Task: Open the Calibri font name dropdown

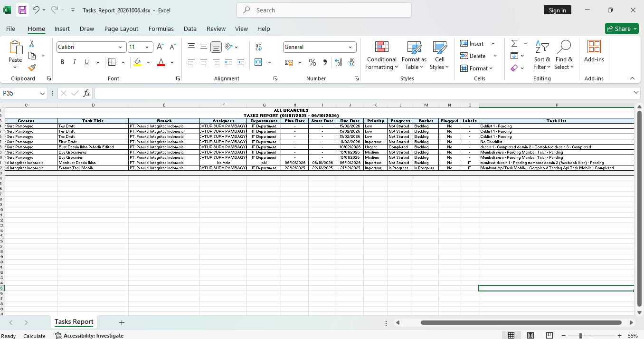Action: 121,47
